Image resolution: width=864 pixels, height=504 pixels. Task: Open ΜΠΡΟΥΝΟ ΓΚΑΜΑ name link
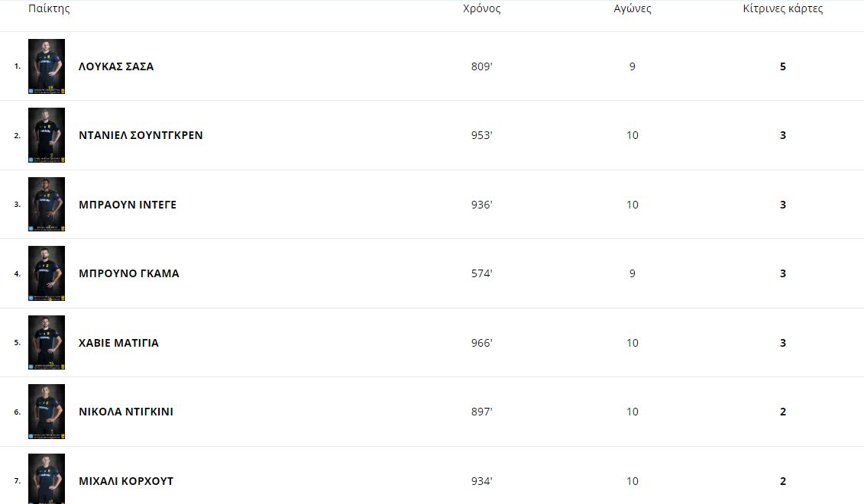[x=129, y=273]
